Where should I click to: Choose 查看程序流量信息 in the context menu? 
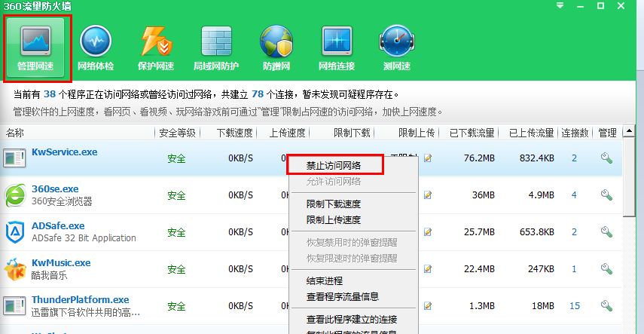pos(343,296)
